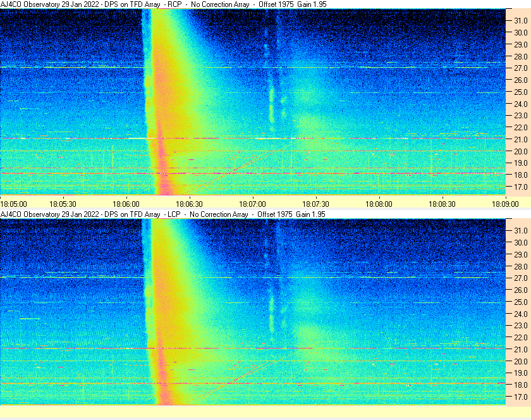Click the RCP spectrogram title text
The height and width of the screenshot is (420, 531).
(164, 4)
